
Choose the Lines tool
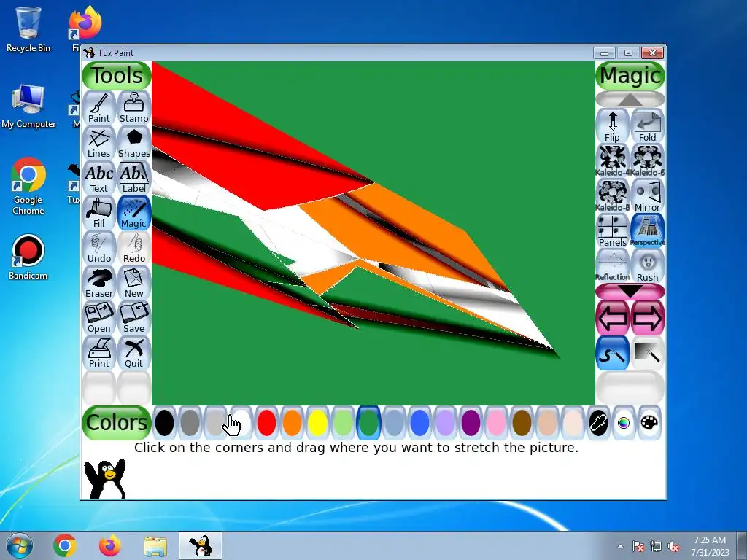pos(99,143)
